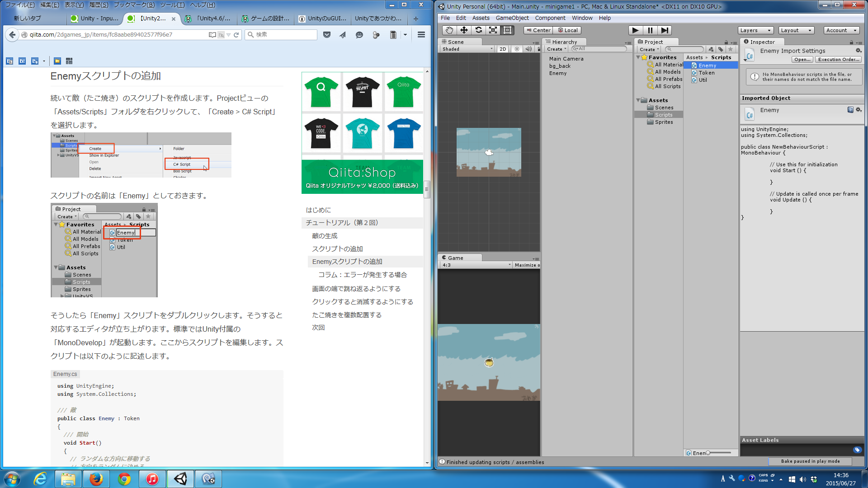Viewport: 868px width, 488px height.
Task: Click the Step frame button in Unity
Action: coord(664,30)
